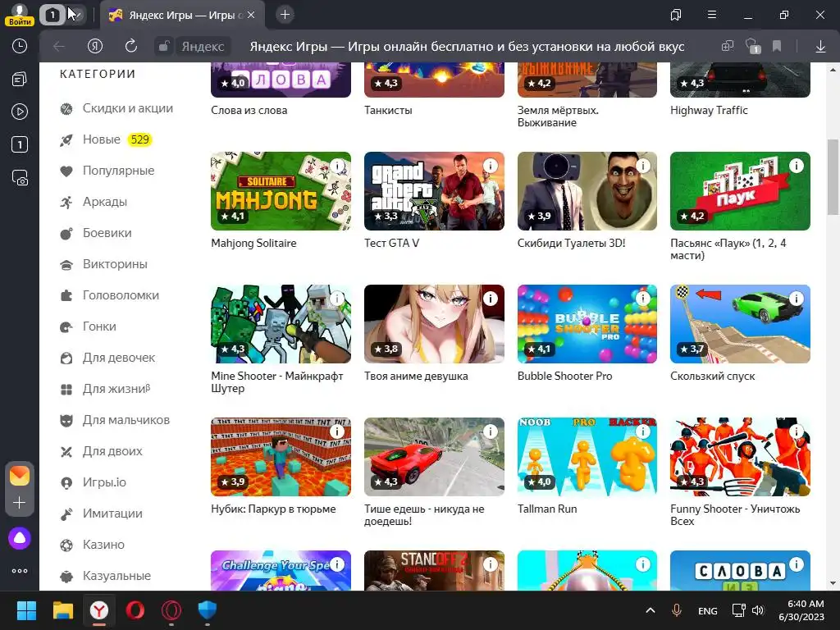Select Аркады category
The height and width of the screenshot is (630, 840).
coord(94,202)
